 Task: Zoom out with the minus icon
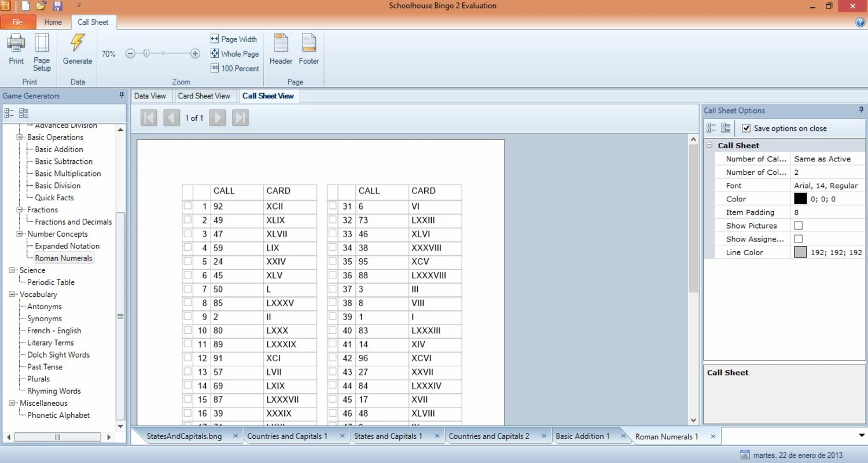(130, 54)
